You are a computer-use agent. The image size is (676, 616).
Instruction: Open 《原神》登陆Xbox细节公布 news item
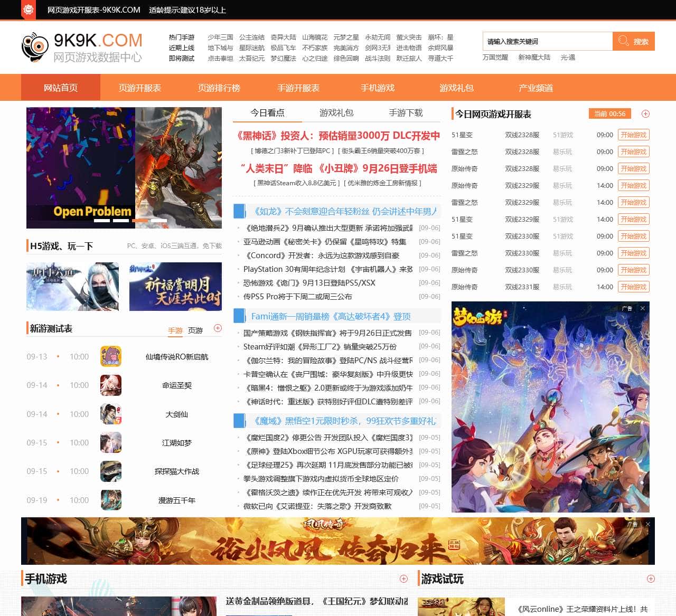[328, 451]
